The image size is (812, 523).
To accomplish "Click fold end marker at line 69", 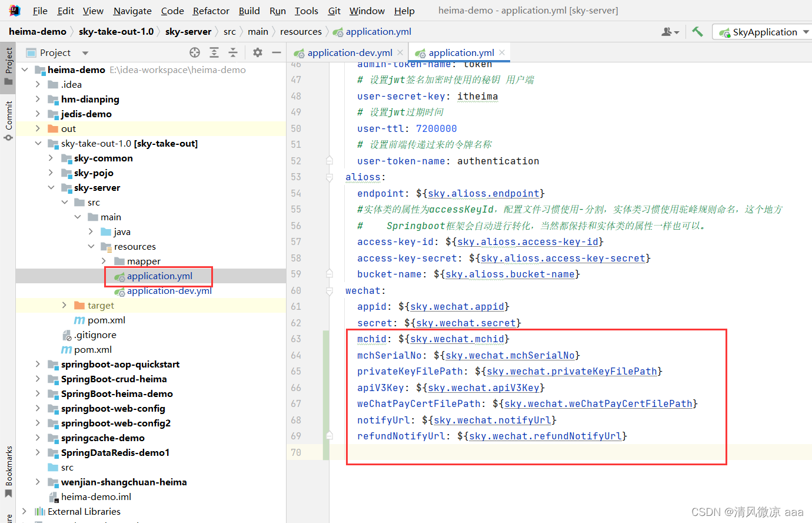I will (x=330, y=436).
